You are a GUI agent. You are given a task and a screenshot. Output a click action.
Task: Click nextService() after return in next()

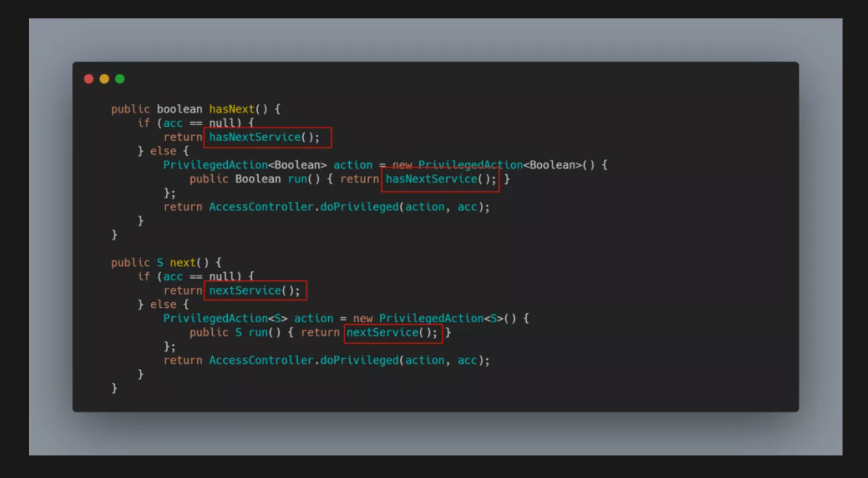point(255,291)
